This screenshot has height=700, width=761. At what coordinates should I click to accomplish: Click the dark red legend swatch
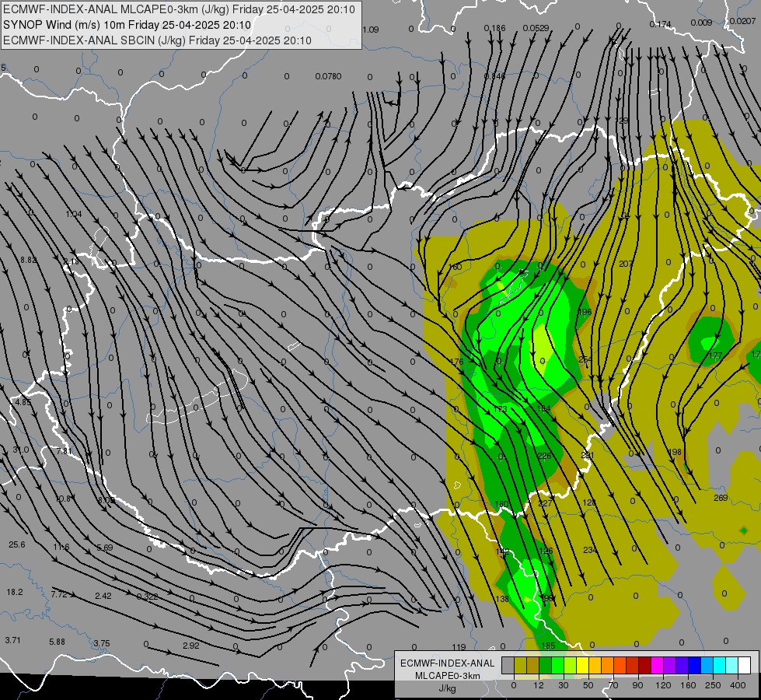point(644,665)
